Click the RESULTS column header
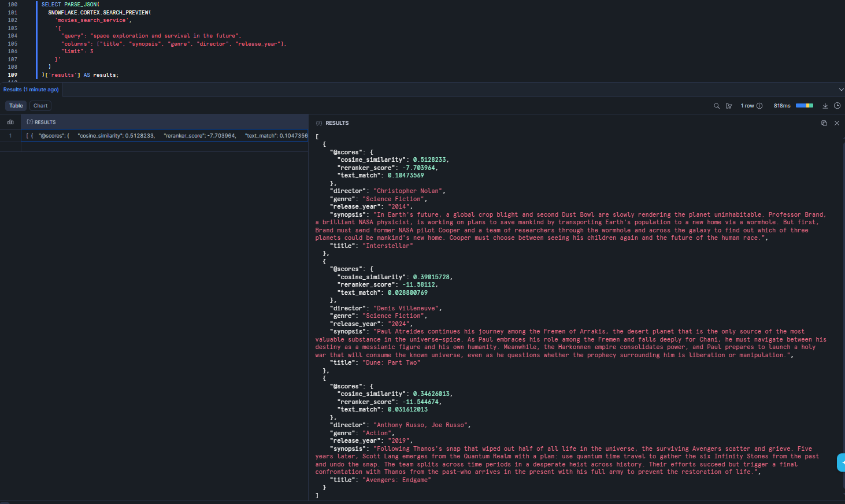This screenshot has height=504, width=845. click(164, 122)
